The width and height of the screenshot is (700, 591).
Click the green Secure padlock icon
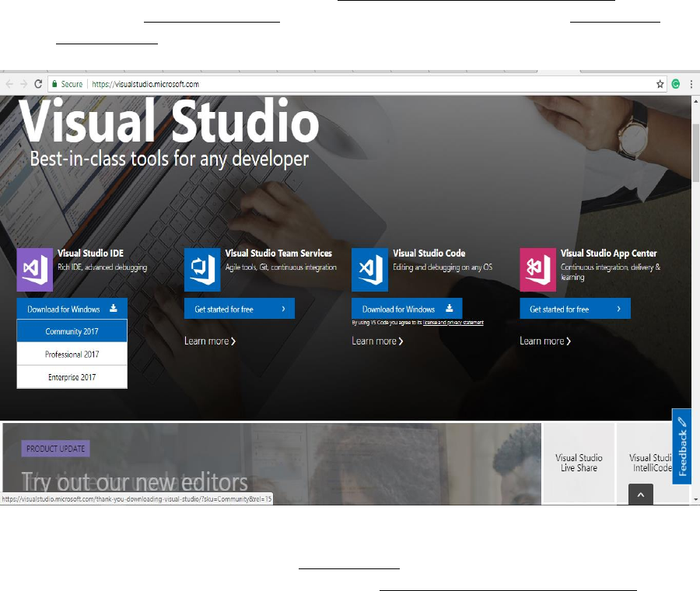tap(54, 84)
